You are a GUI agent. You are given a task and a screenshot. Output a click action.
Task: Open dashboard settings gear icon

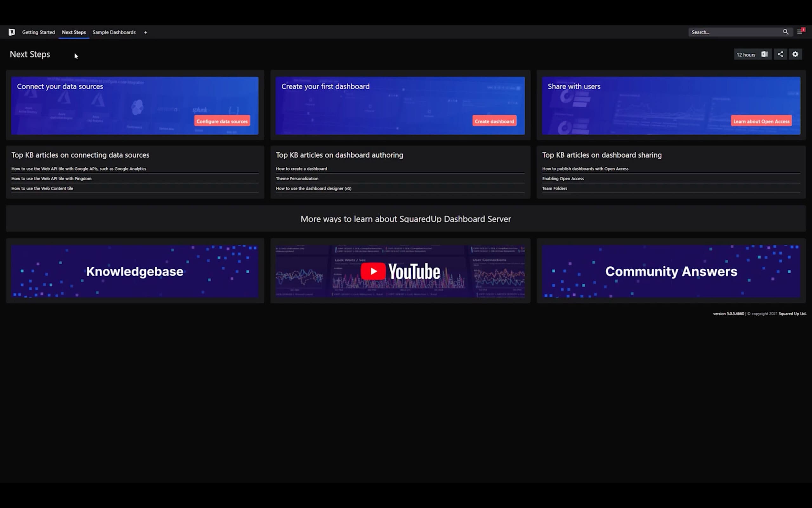(x=795, y=54)
